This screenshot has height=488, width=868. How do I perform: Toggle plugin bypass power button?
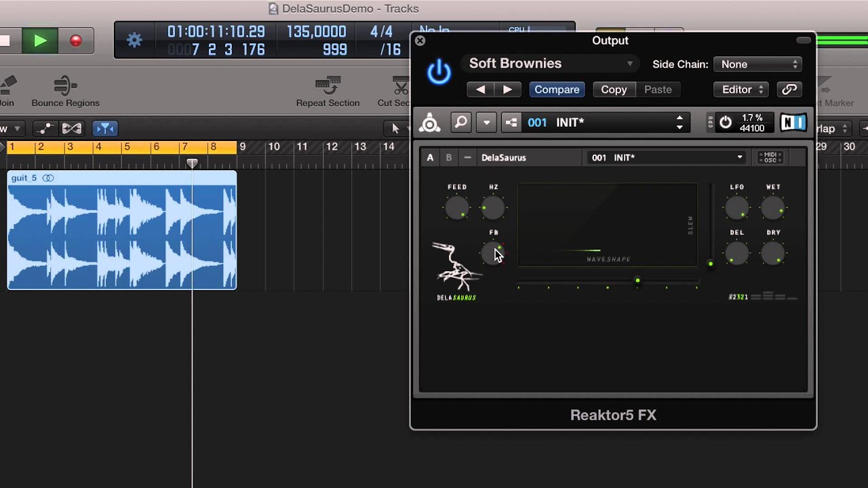pos(439,72)
